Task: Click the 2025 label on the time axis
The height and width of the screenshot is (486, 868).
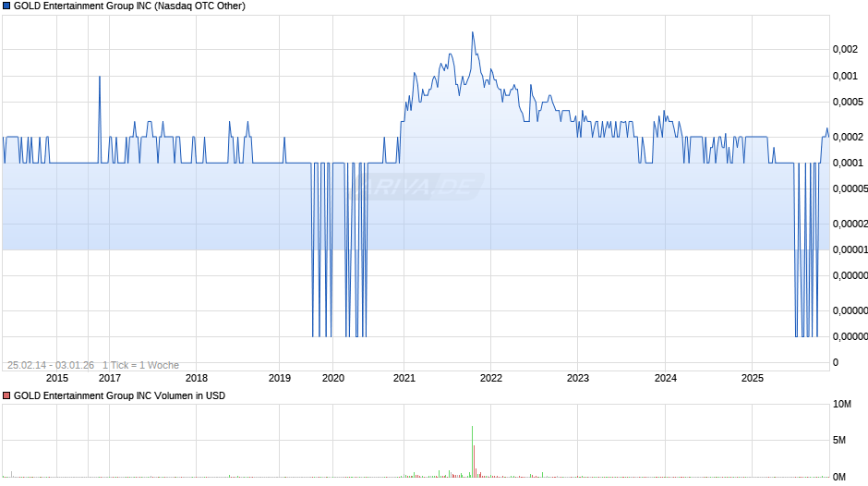Action: (753, 378)
